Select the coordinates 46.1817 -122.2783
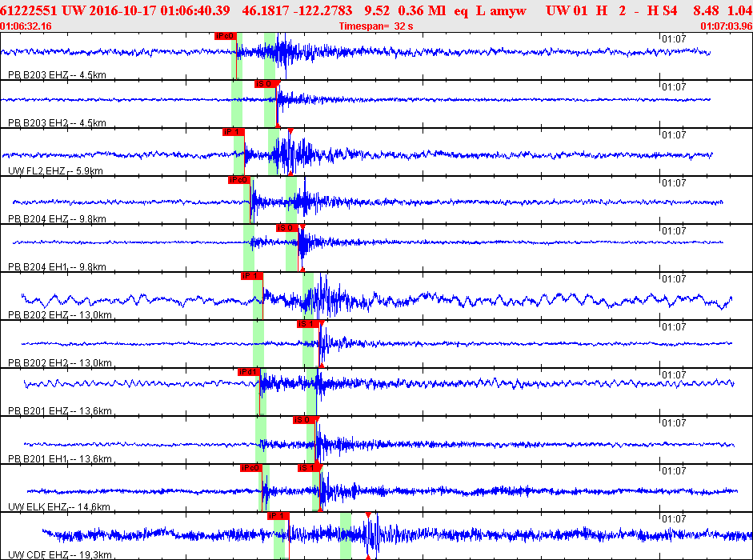Image resolution: width=753 pixels, height=560 pixels. [297, 10]
